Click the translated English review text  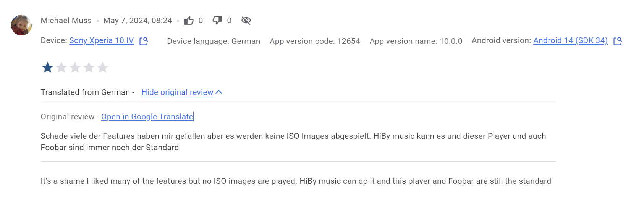[296, 181]
